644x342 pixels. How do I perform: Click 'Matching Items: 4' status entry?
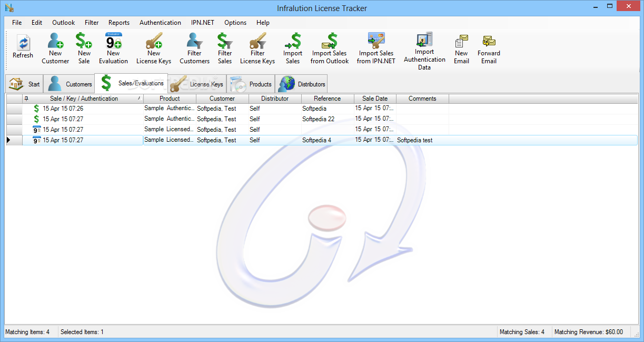pos(27,332)
